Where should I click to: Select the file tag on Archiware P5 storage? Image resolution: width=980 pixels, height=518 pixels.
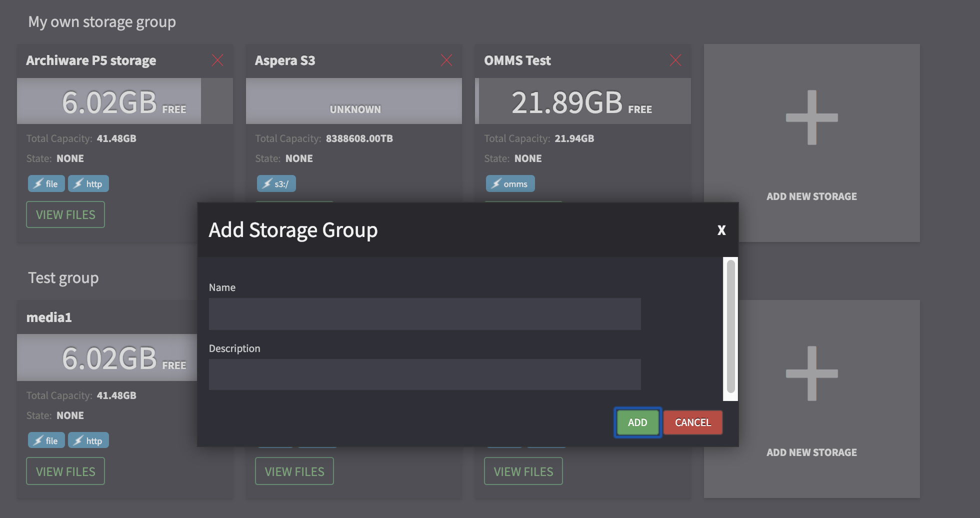tap(46, 183)
